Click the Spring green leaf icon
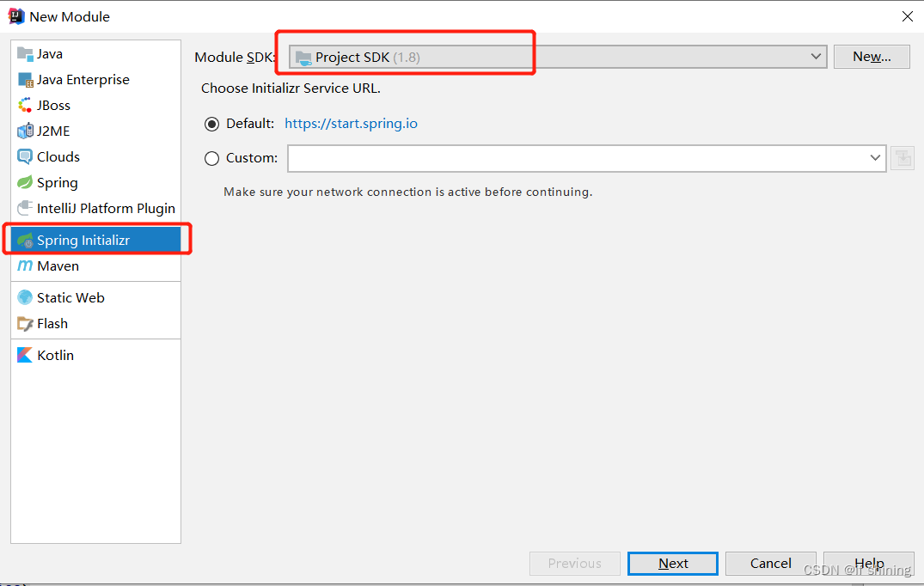 [x=25, y=182]
